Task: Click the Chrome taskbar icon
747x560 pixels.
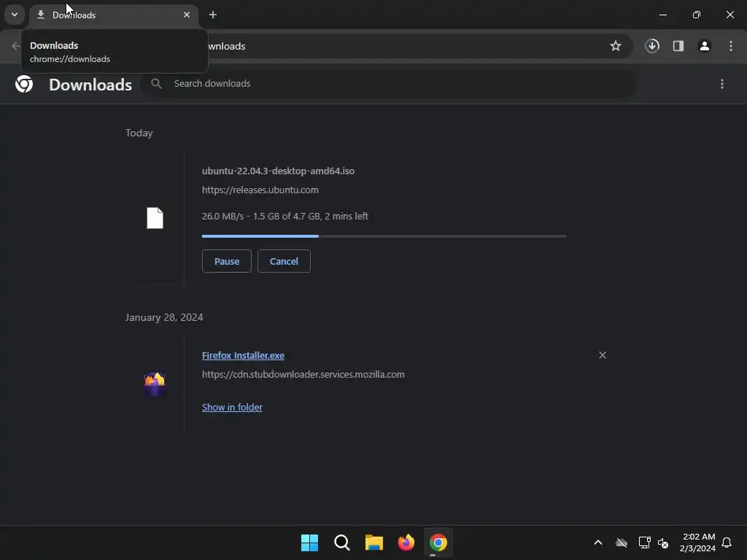Action: [438, 542]
